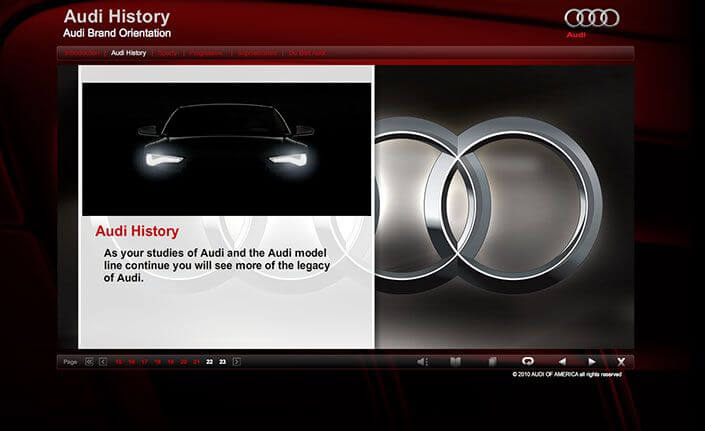Click the 2010 Audi of America copyright text
The image size is (705, 431).
[x=567, y=374]
